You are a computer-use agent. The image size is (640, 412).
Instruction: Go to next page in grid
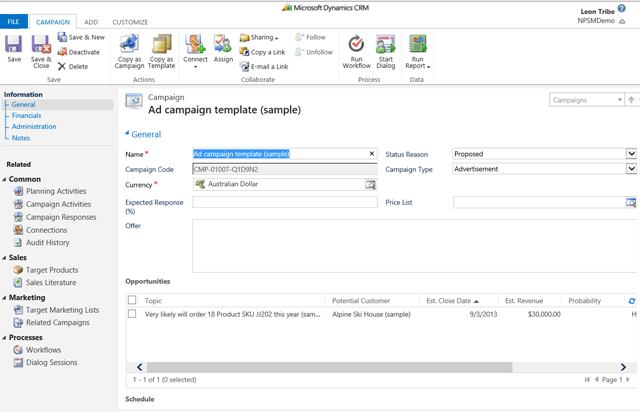tap(628, 379)
